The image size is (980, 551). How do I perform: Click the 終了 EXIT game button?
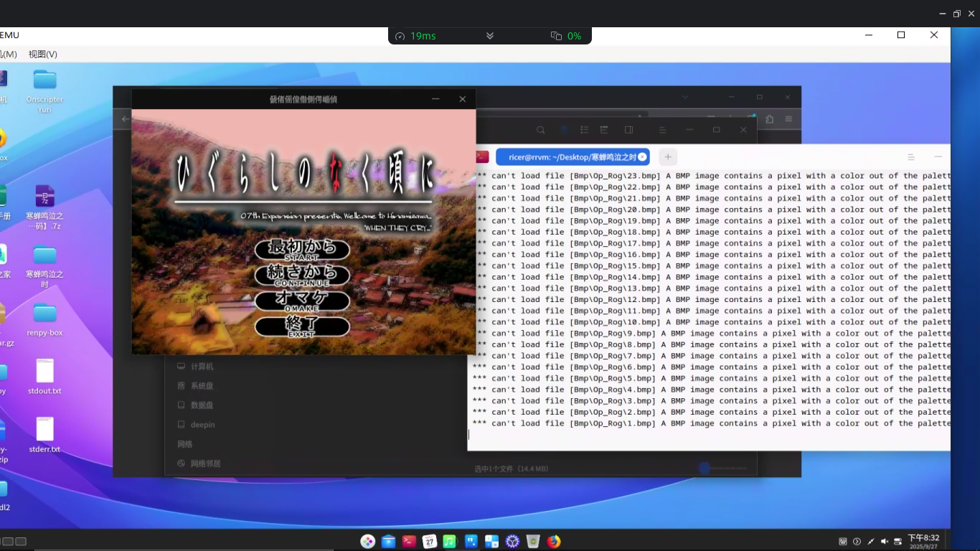pos(302,326)
